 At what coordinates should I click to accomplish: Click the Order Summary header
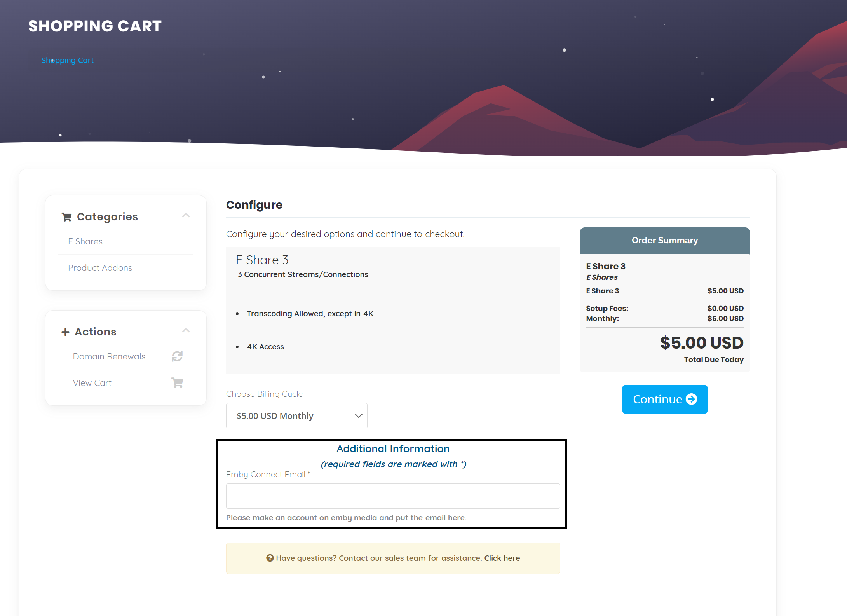(664, 241)
